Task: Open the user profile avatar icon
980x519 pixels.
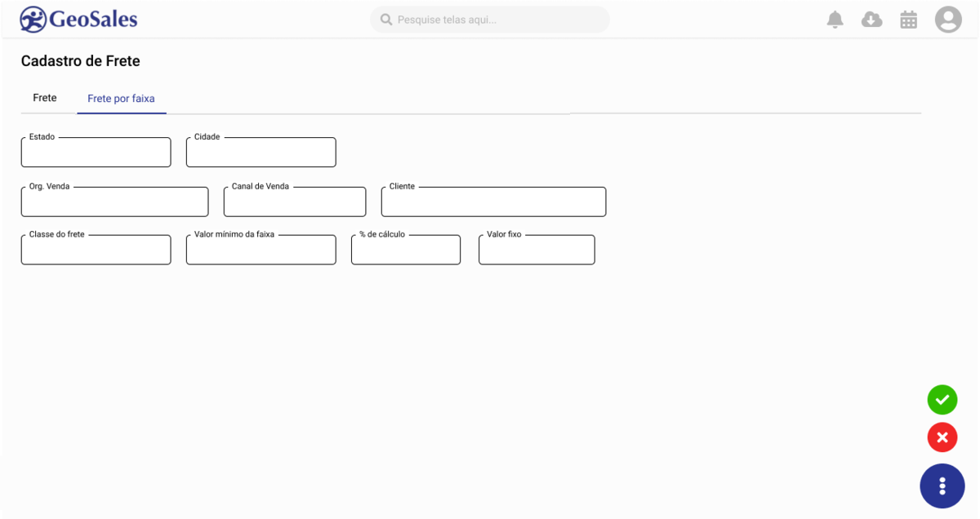Action: click(x=948, y=20)
